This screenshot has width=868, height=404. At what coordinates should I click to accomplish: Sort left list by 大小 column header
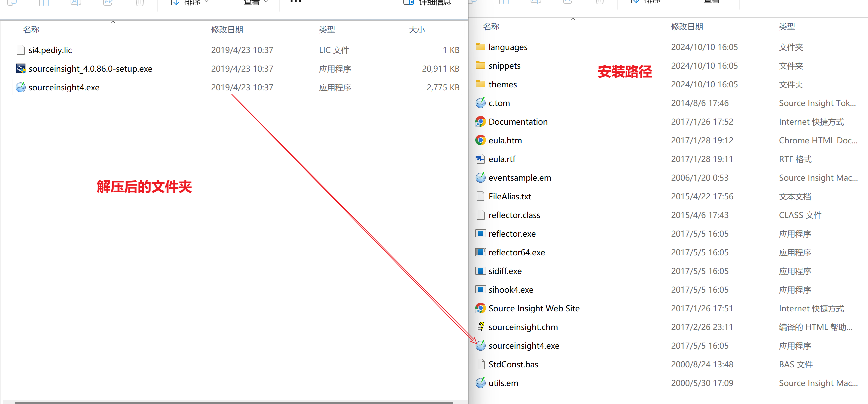click(416, 30)
